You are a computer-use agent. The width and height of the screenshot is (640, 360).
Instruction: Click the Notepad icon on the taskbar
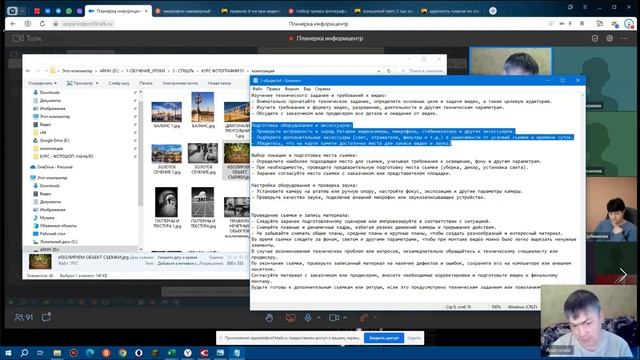[x=237, y=353]
